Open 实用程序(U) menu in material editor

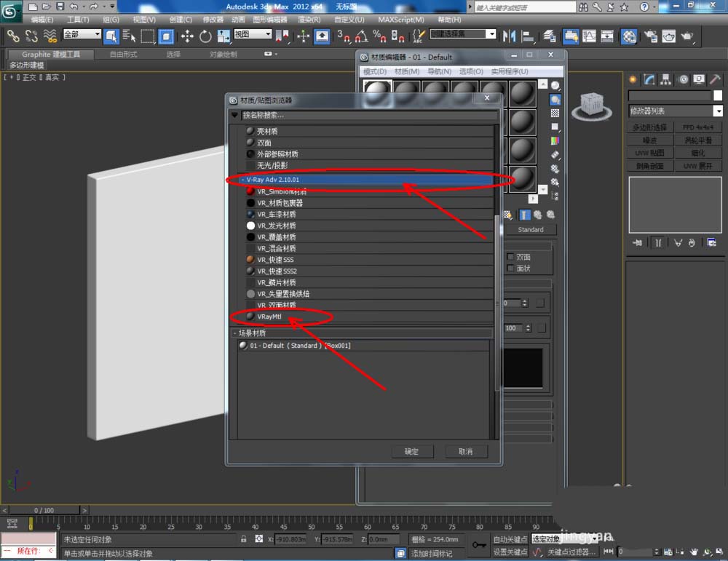(x=510, y=71)
